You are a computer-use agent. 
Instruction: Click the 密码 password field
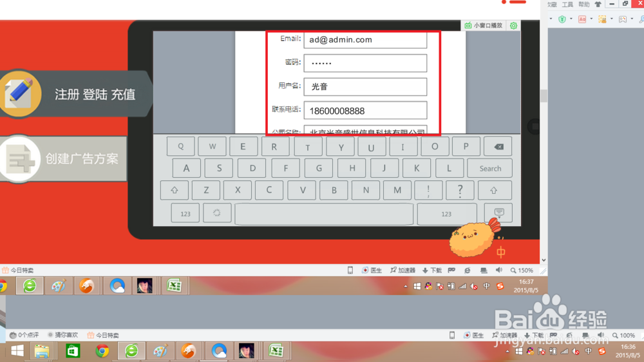point(365,63)
